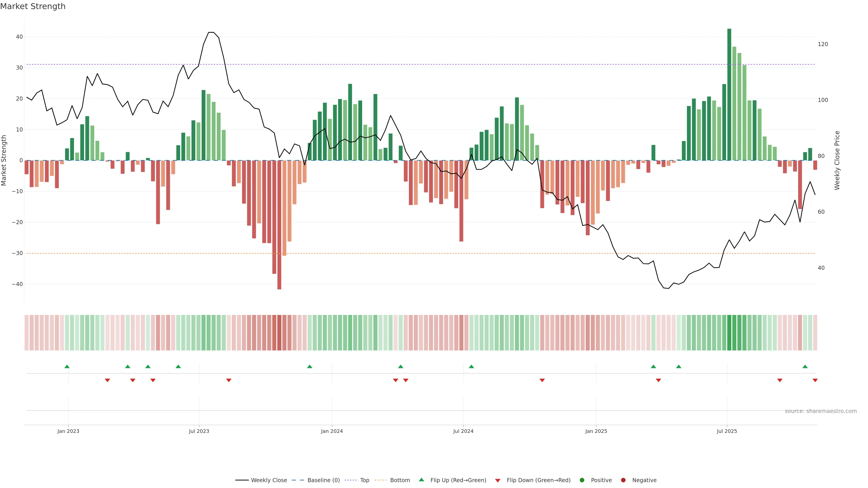Click the last red flip-down marker at far right

815,380
